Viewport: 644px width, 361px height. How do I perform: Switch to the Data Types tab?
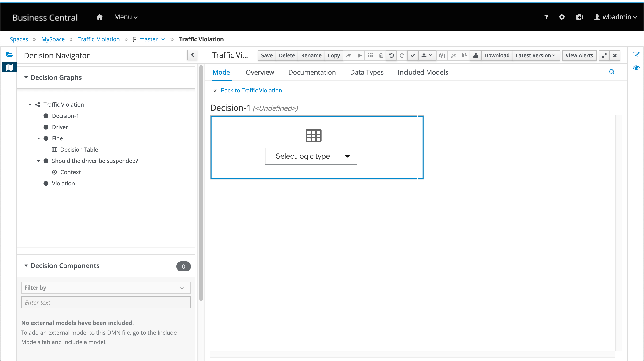(x=367, y=72)
